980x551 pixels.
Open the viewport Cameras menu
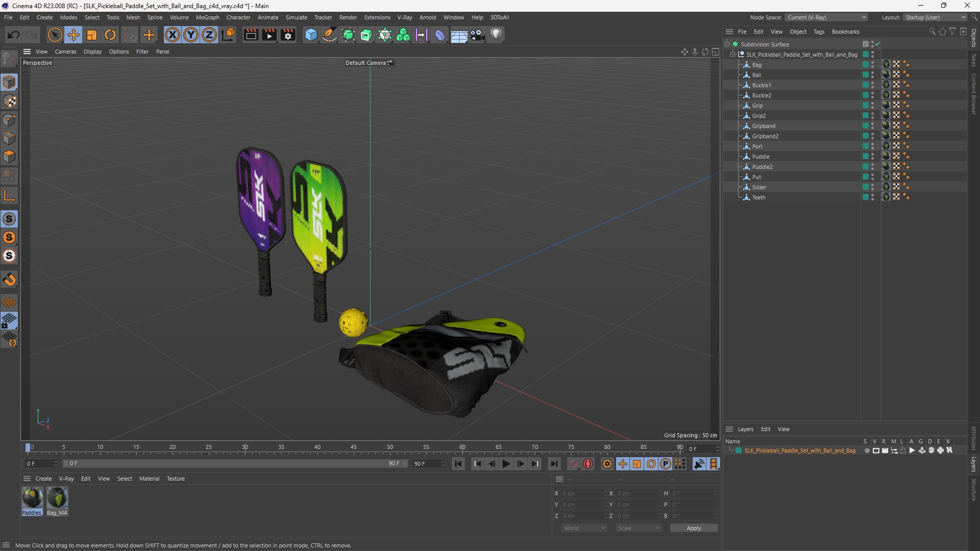(x=65, y=52)
